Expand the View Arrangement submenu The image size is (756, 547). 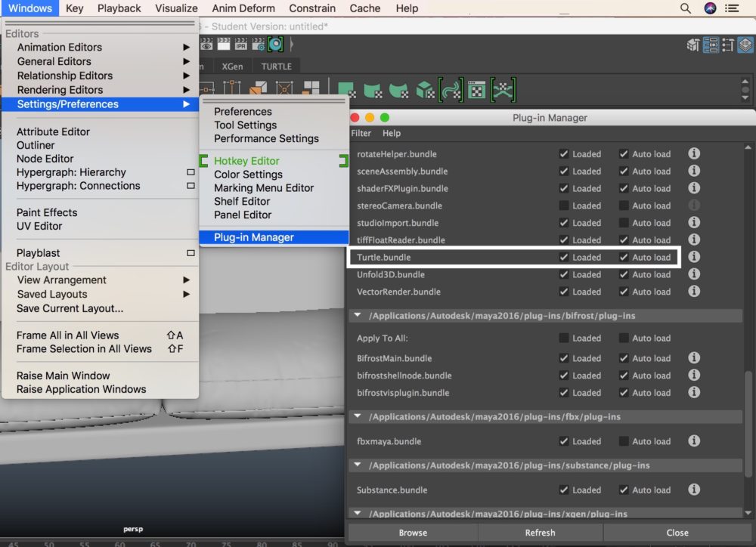[x=186, y=280]
